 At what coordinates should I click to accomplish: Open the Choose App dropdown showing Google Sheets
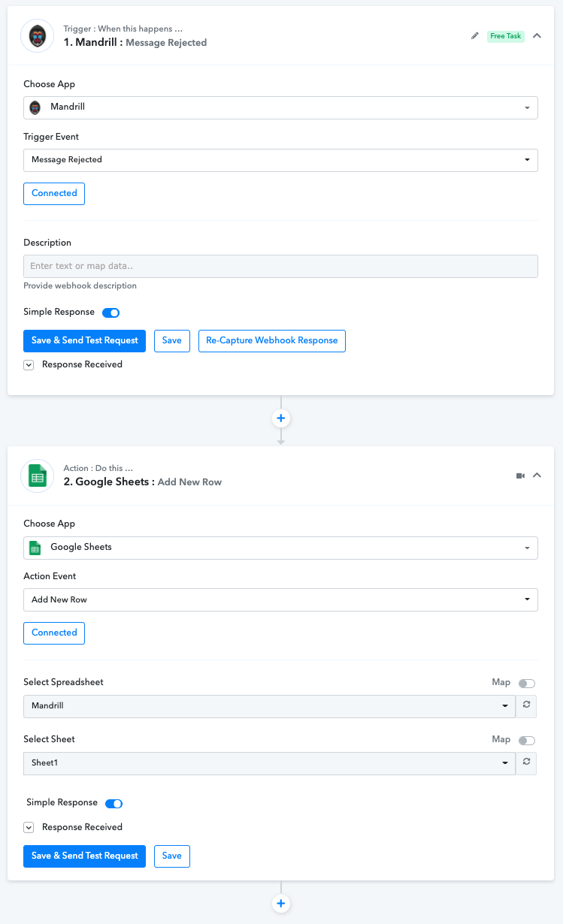pos(280,548)
